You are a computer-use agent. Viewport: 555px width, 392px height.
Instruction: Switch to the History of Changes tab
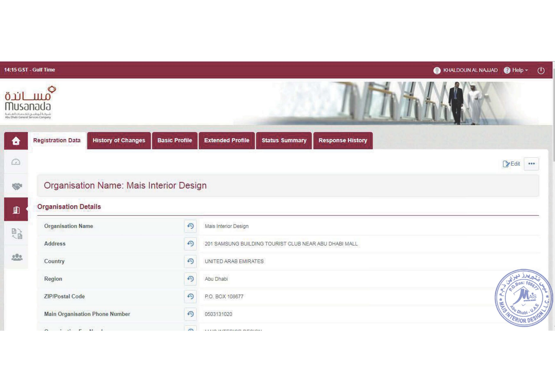pyautogui.click(x=119, y=141)
